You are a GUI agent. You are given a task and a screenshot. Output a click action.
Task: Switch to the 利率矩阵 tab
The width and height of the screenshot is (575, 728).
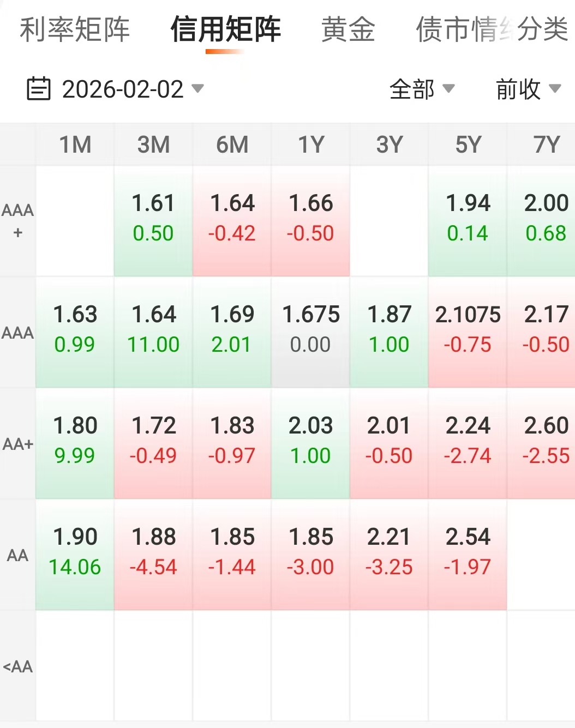75,29
